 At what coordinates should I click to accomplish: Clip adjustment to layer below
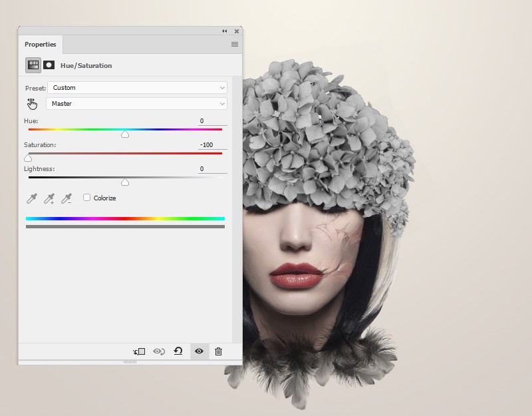139,351
